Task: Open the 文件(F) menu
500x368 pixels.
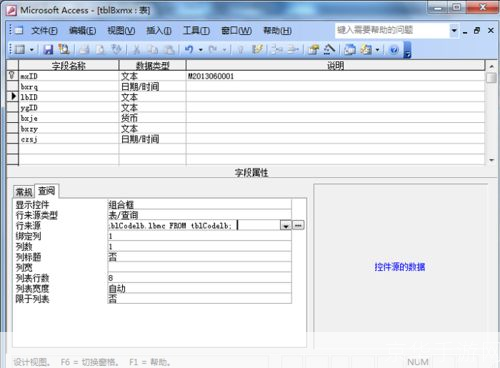Action: 44,31
